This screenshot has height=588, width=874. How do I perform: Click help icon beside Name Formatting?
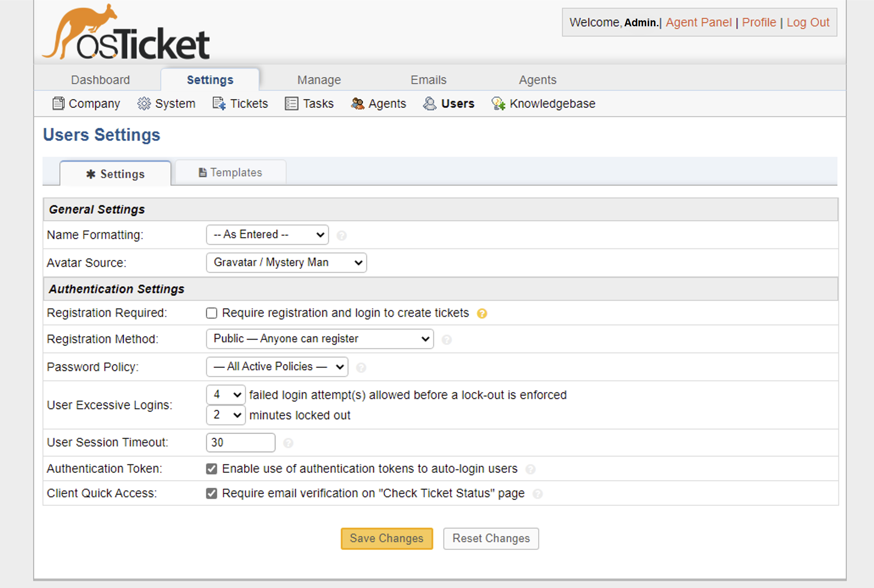click(342, 236)
